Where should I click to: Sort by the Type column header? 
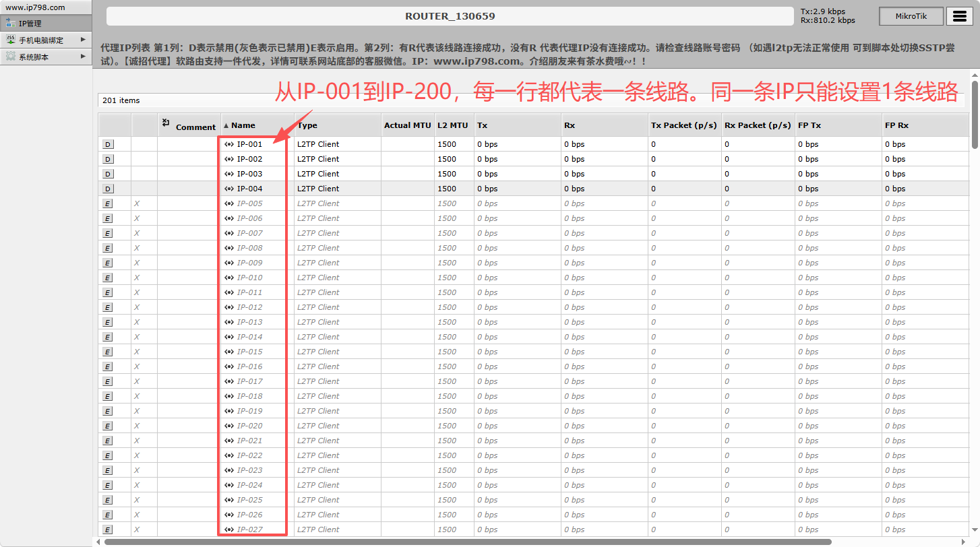coord(338,125)
